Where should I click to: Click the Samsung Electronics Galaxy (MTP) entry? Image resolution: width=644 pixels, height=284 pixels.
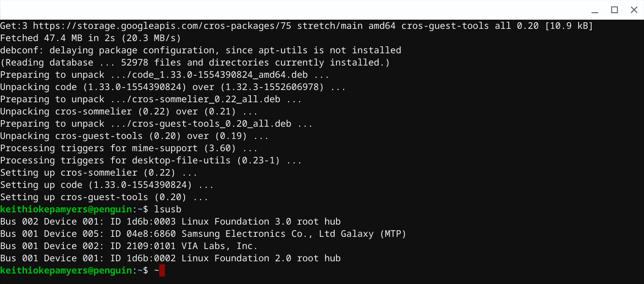(294, 234)
